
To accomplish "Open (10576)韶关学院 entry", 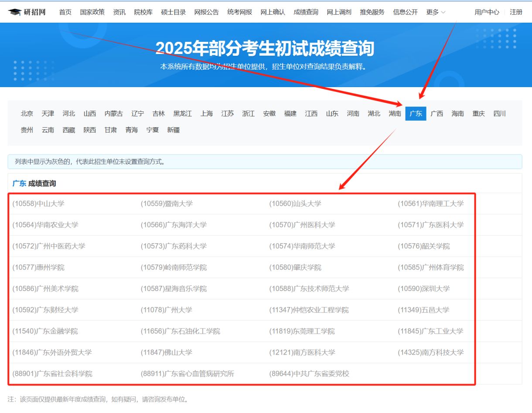I will click(424, 246).
